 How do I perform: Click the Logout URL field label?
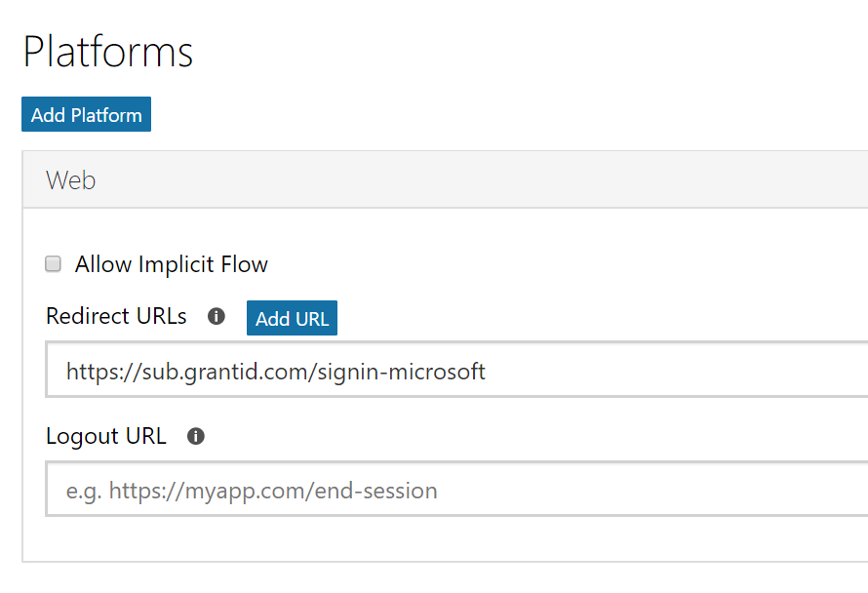106,437
